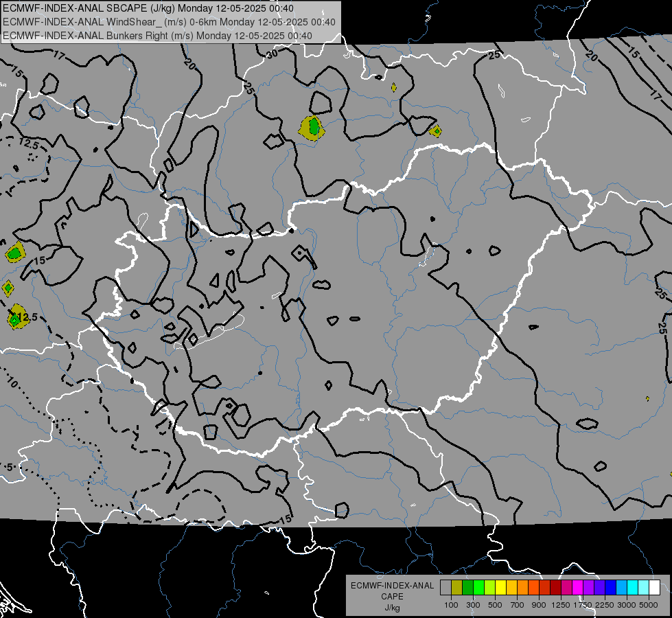Click the 30 contour label
The width and height of the screenshot is (672, 618).
[272, 54]
